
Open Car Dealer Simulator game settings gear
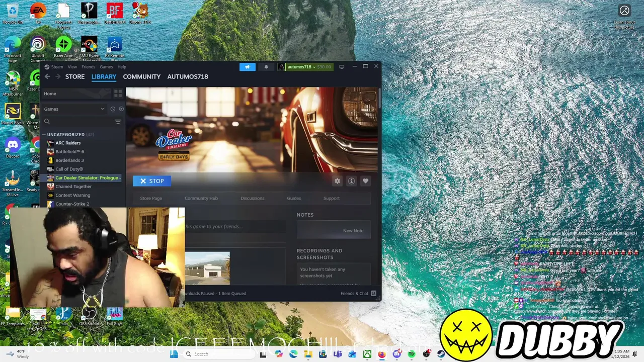click(337, 181)
